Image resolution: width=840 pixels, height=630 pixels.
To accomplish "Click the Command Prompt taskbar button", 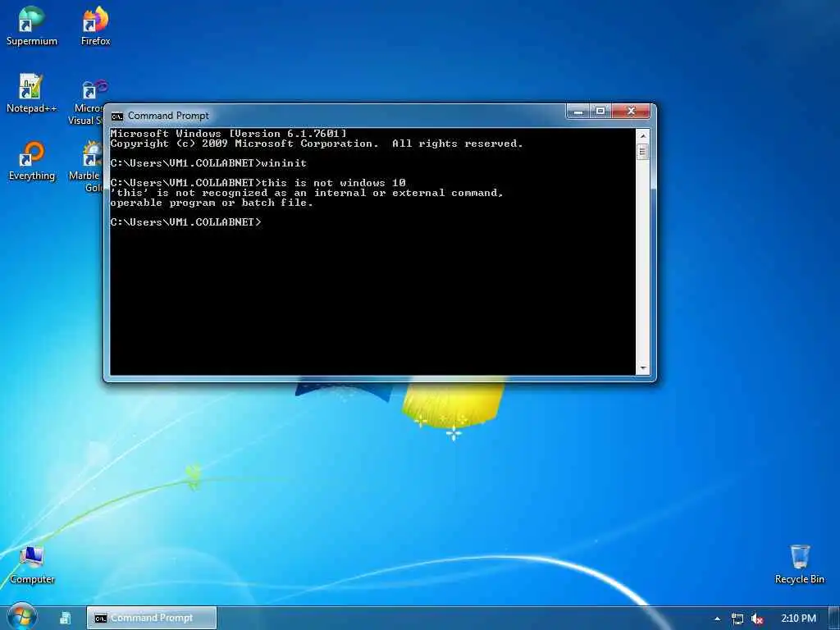I will [x=152, y=619].
